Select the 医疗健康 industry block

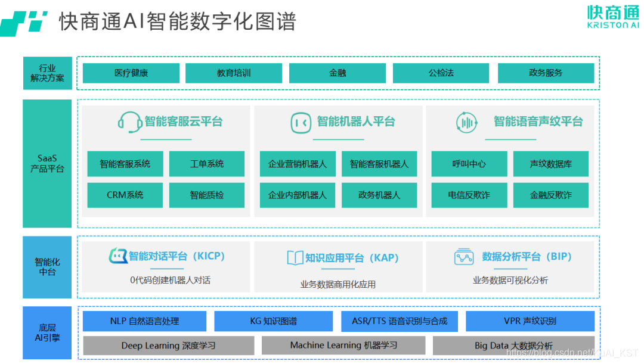[x=131, y=73]
